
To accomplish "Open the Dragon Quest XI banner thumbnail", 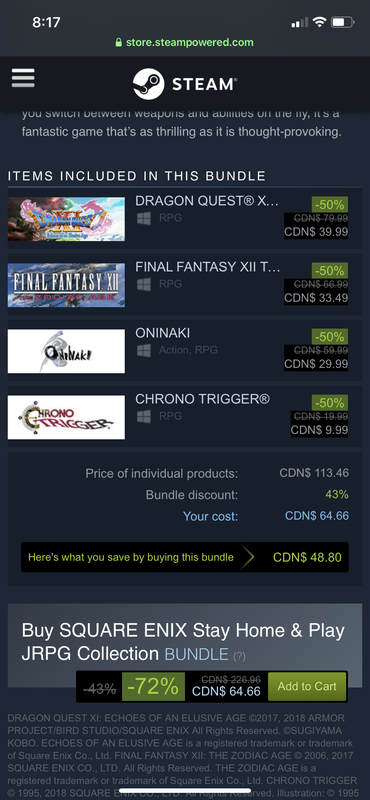I will (x=66, y=219).
